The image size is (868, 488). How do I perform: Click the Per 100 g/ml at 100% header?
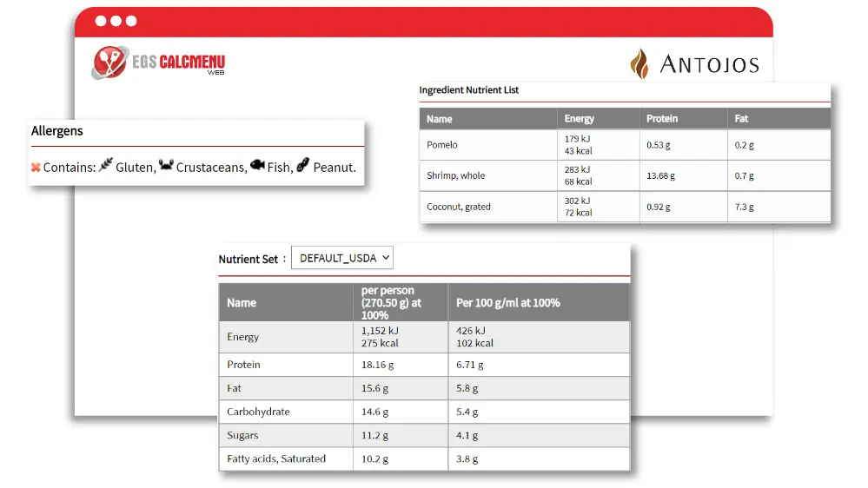507,303
